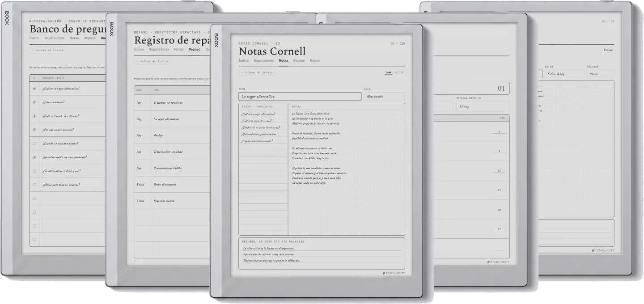Uncheck '¿Cuál es el punto de retirada?' question

pyautogui.click(x=34, y=116)
